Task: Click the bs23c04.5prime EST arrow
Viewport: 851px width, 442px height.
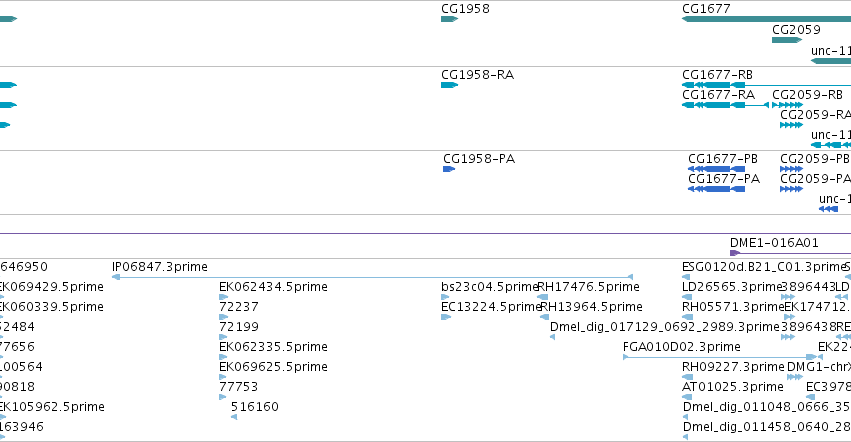Action: tap(445, 297)
